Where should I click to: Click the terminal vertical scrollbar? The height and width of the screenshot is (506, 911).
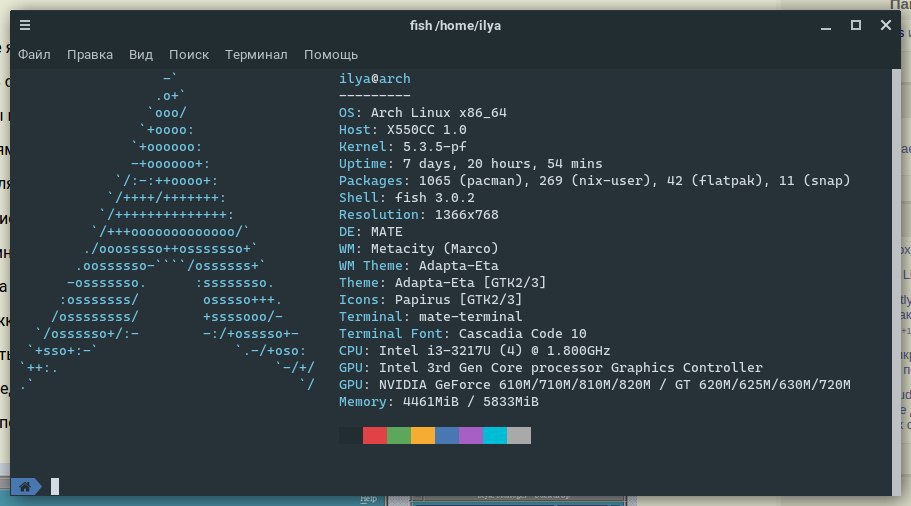click(896, 282)
